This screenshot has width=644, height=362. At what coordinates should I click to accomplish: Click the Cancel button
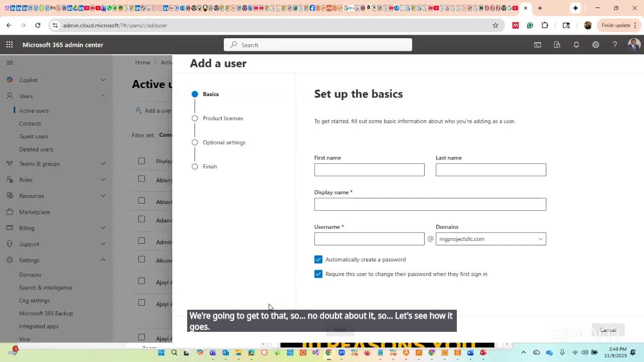click(x=608, y=330)
